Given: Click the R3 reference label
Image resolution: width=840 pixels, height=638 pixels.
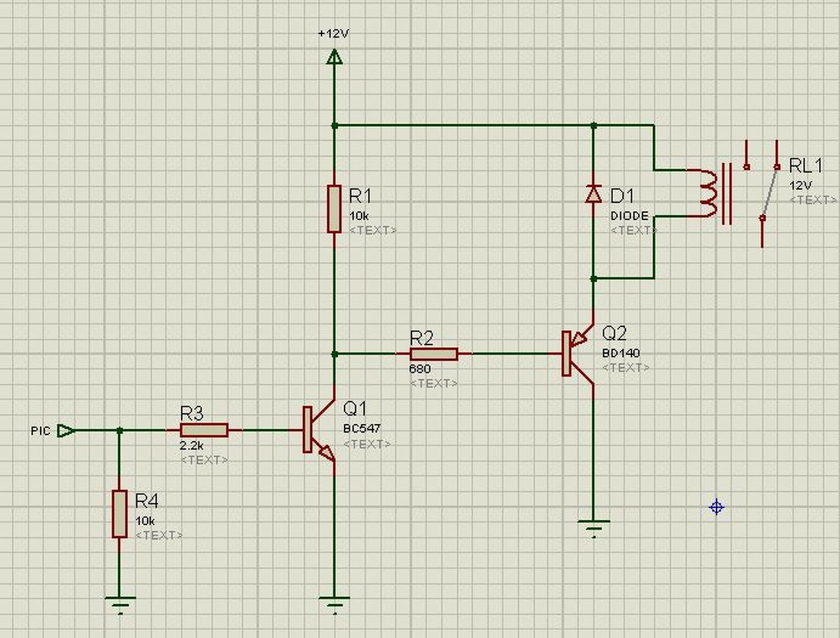Looking at the screenshot, I should 192,414.
